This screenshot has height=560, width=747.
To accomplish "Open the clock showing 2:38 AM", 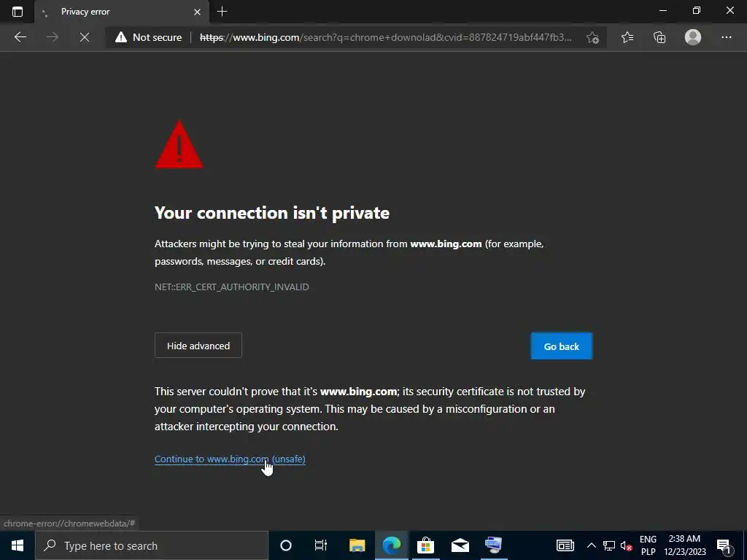I will click(684, 545).
